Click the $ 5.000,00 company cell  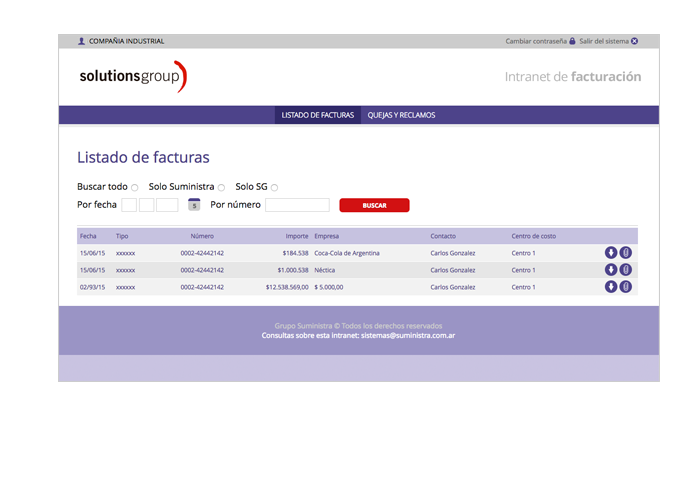click(x=329, y=287)
